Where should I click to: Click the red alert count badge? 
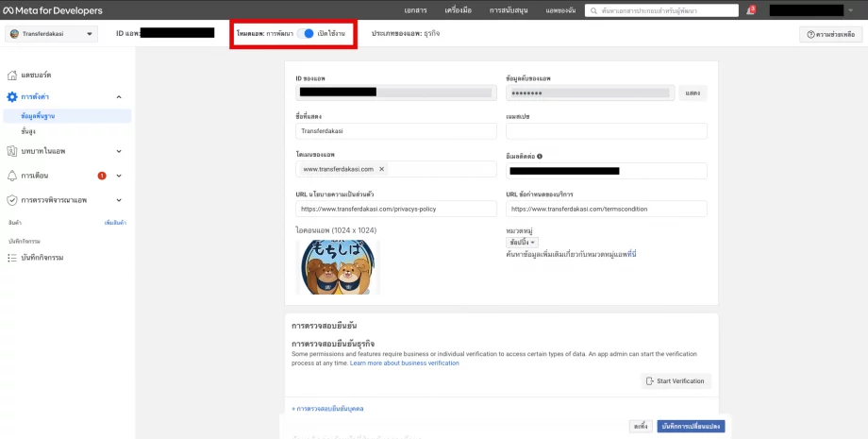(102, 176)
